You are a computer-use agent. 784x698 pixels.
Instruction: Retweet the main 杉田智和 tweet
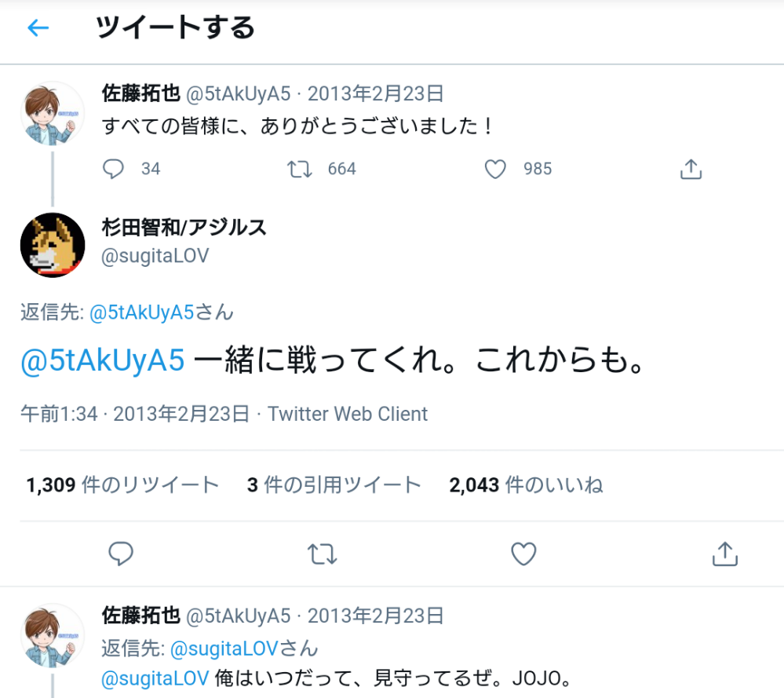[x=322, y=554]
